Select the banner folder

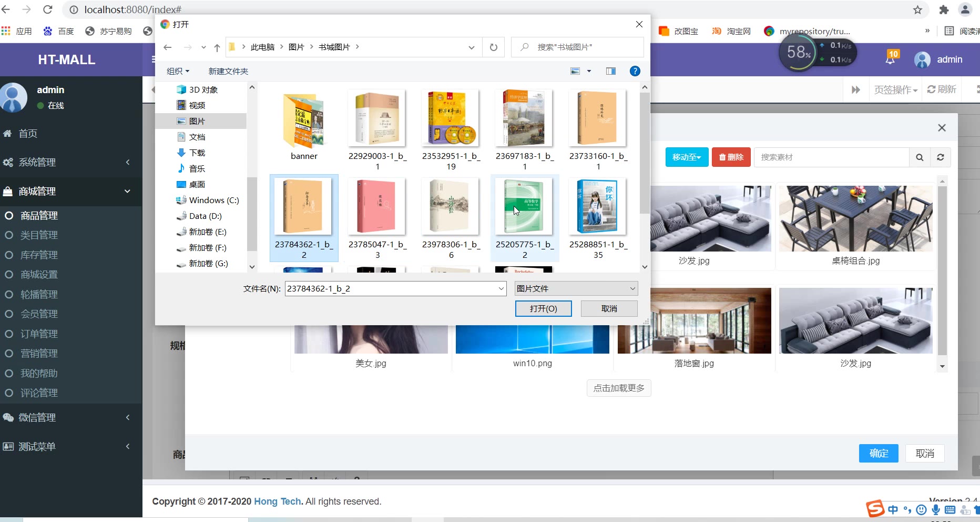(x=304, y=126)
